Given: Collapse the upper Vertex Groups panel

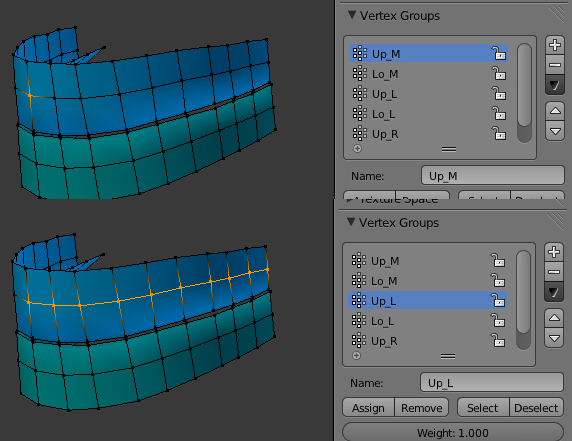Looking at the screenshot, I should (352, 15).
